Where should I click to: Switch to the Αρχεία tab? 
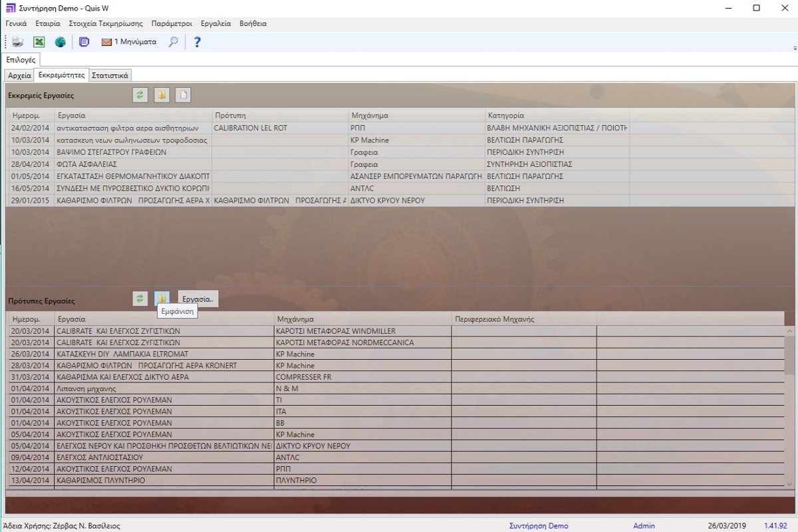tap(19, 75)
